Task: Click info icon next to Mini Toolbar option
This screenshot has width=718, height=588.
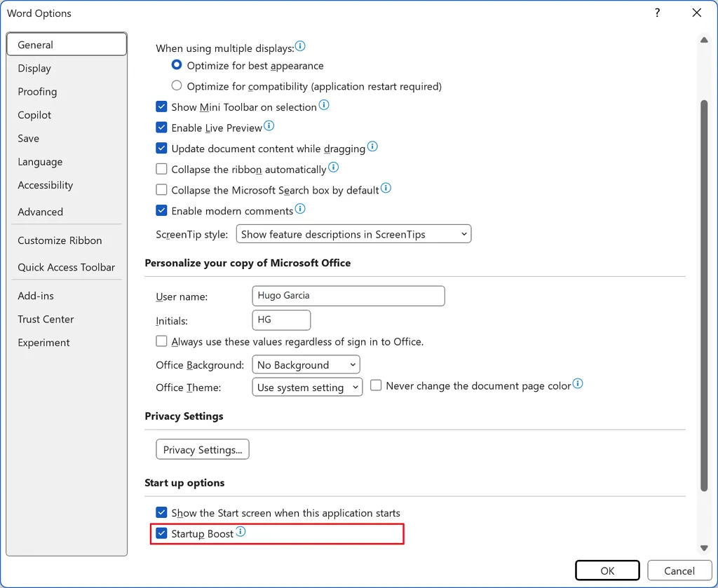Action: point(324,105)
